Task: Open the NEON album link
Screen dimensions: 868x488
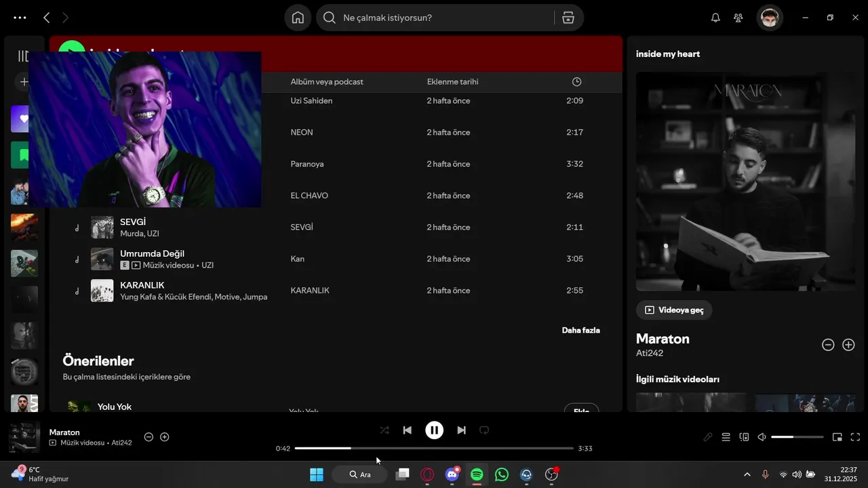Action: (x=302, y=132)
